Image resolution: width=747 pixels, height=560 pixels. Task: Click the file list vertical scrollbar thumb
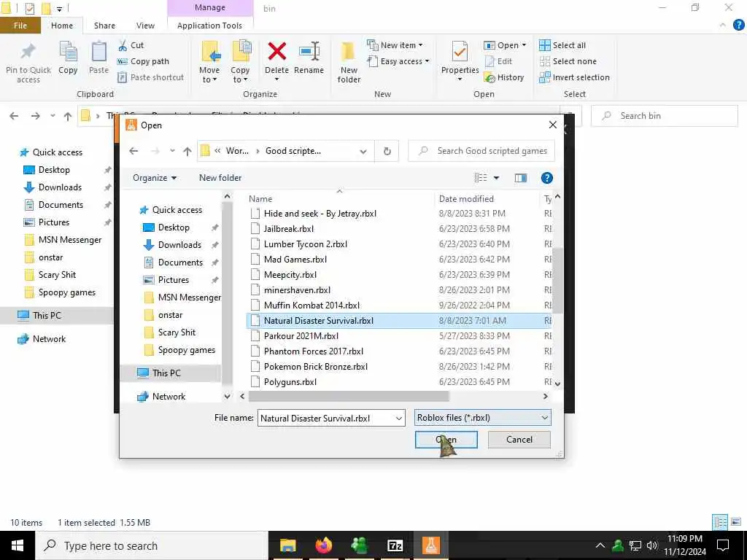557,280
